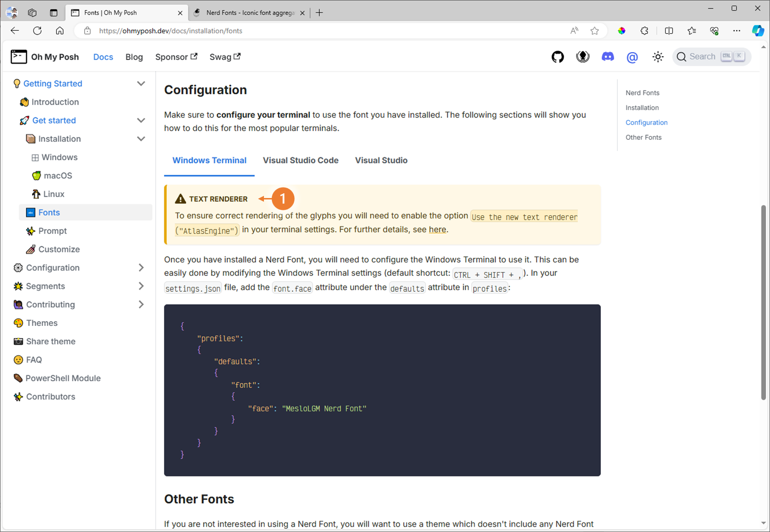
Task: Go back using browser back arrow
Action: pyautogui.click(x=15, y=31)
